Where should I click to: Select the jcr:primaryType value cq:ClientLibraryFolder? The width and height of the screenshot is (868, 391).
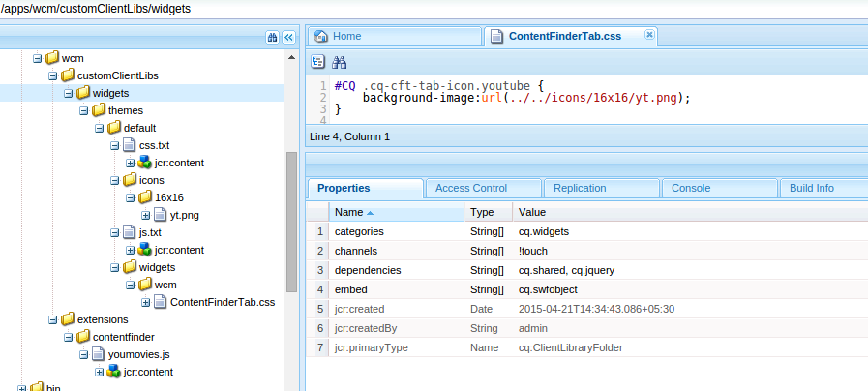pyautogui.click(x=571, y=347)
